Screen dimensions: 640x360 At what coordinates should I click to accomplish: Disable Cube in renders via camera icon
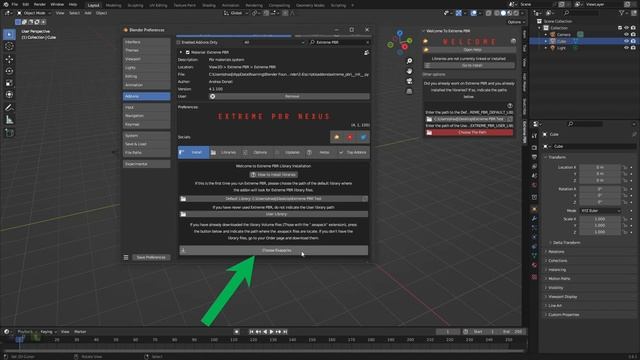click(x=633, y=41)
